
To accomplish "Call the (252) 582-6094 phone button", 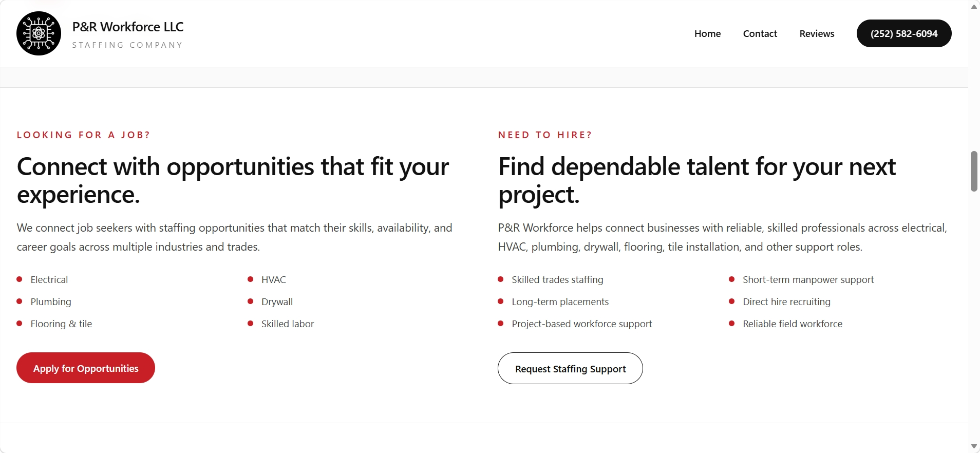I will coord(903,33).
